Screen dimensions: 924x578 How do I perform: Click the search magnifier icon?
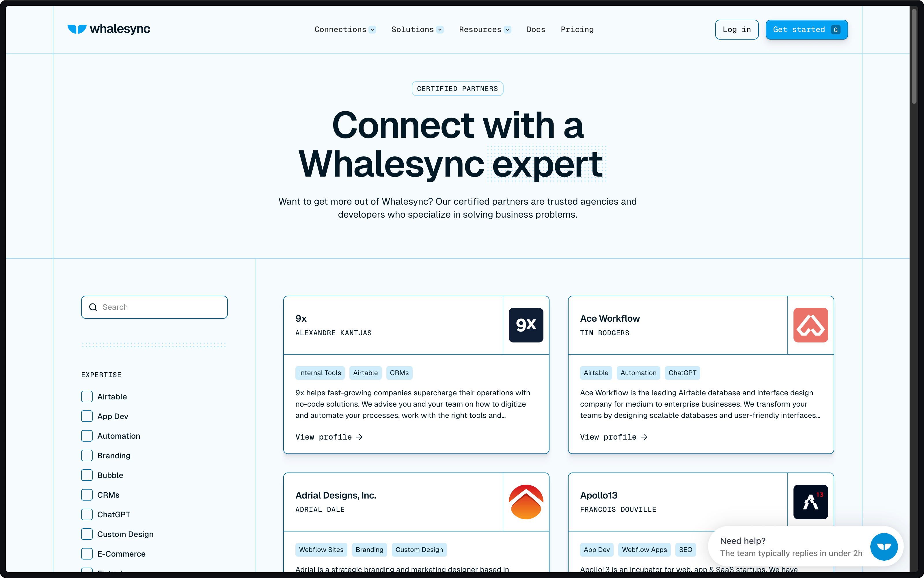pyautogui.click(x=93, y=307)
